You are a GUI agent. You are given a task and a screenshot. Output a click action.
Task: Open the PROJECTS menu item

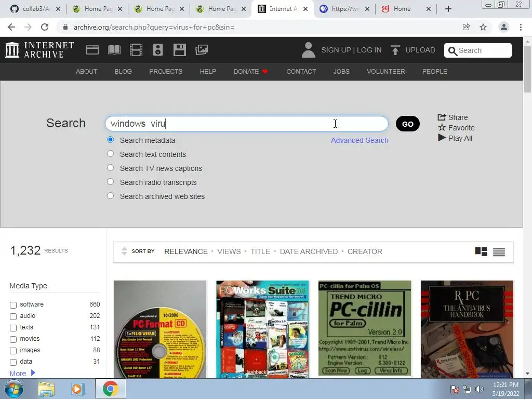166,72
